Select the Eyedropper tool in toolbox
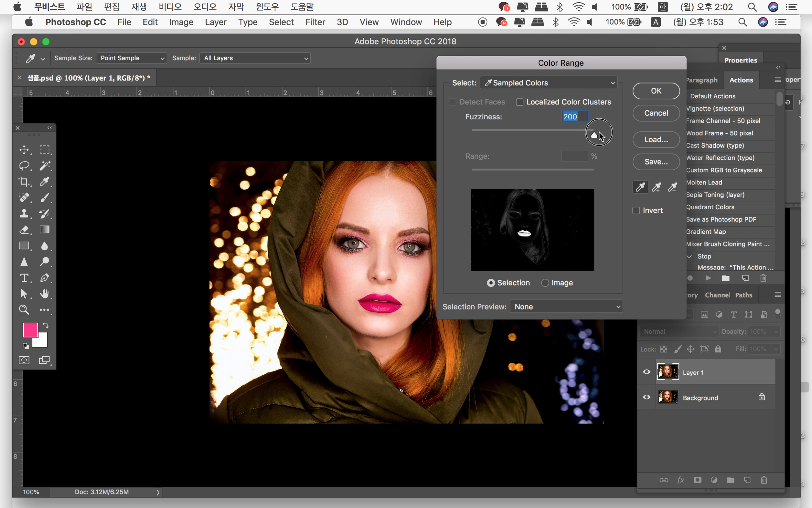Viewport: 812px width, 508px height. [45, 182]
